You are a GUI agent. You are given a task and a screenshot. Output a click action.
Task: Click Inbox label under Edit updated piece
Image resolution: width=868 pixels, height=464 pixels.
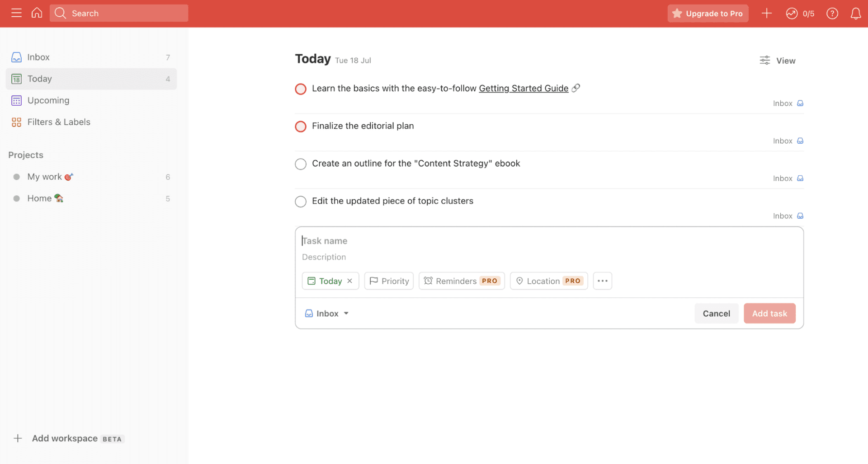pos(788,216)
